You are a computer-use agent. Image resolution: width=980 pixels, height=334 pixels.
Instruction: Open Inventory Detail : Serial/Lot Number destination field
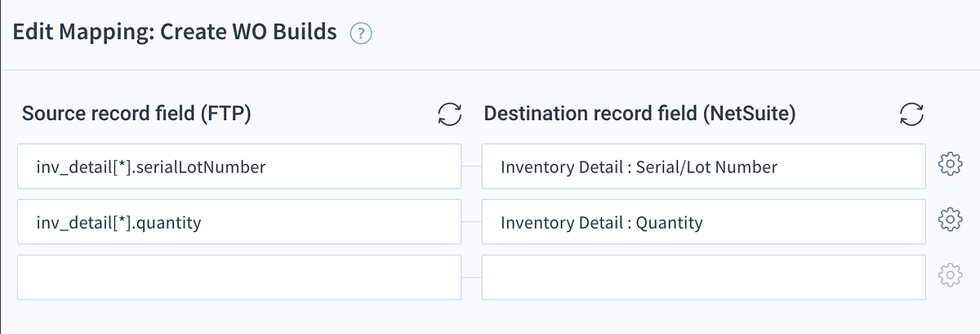702,167
